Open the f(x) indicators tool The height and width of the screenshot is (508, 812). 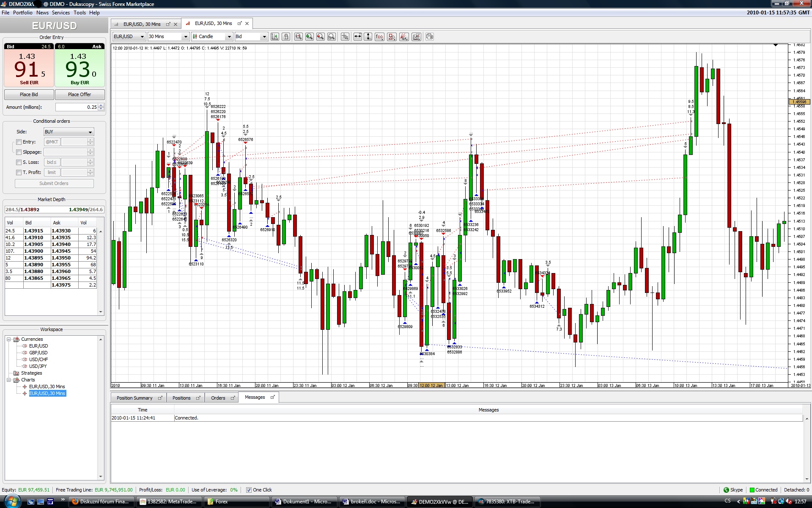tap(379, 37)
